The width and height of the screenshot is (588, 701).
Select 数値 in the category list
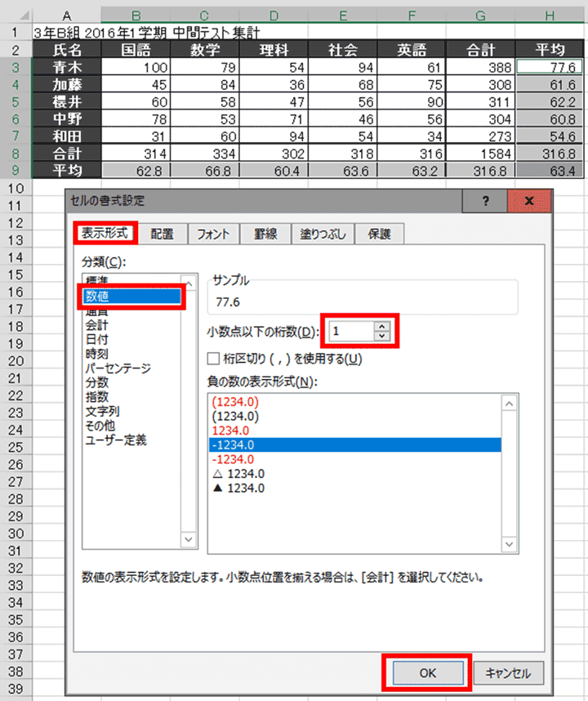click(131, 296)
